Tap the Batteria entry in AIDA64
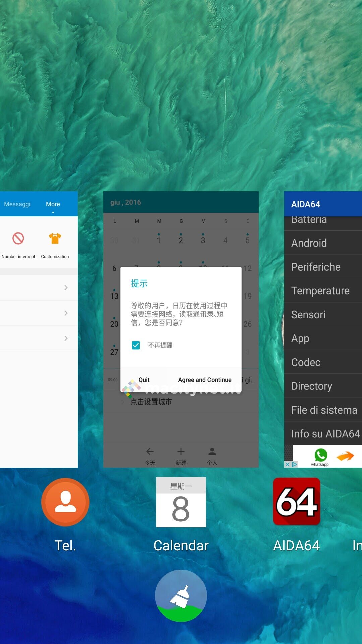The height and width of the screenshot is (644, 362). click(x=323, y=223)
